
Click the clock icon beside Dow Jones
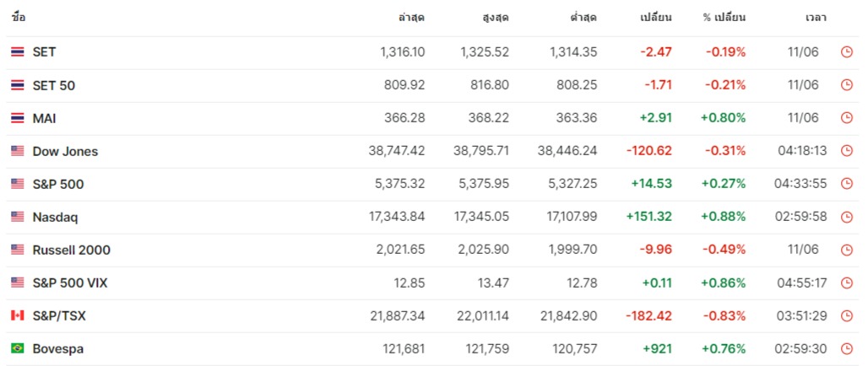pos(847,152)
